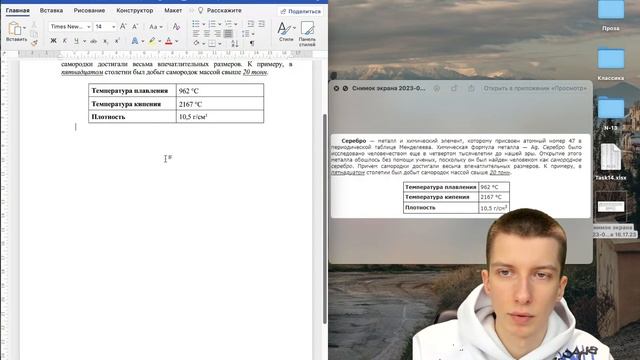This screenshot has height=360, width=640.
Task: Toggle the paragraph marks (¶) display
Action: click(x=252, y=43)
